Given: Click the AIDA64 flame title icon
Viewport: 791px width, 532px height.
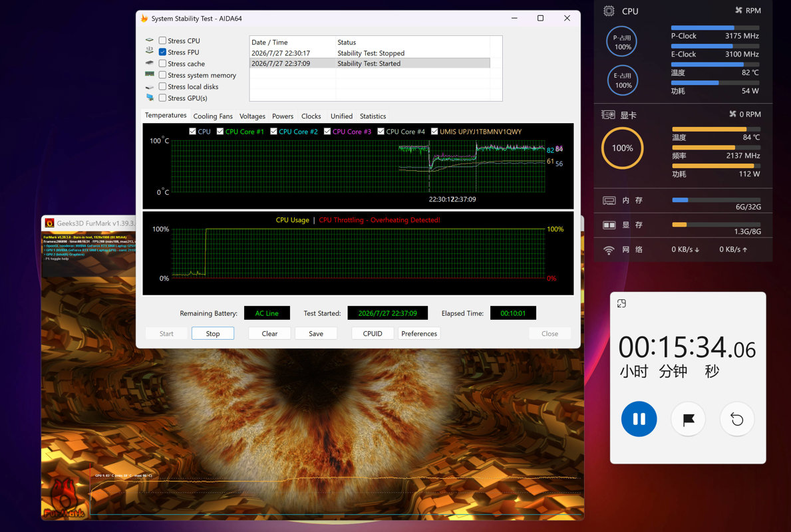Looking at the screenshot, I should (x=144, y=18).
